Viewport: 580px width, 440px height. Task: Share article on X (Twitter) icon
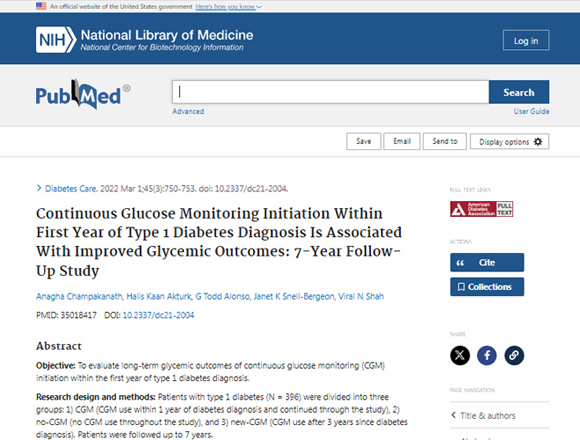click(460, 355)
